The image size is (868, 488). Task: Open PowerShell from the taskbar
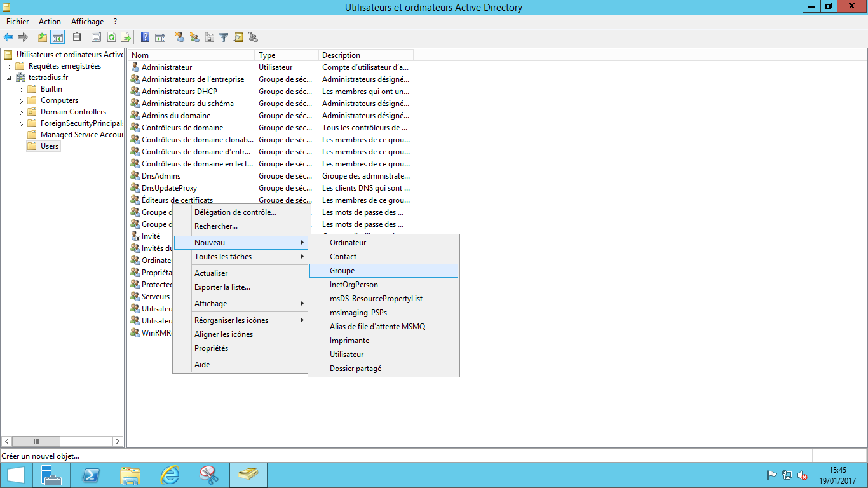(x=90, y=475)
